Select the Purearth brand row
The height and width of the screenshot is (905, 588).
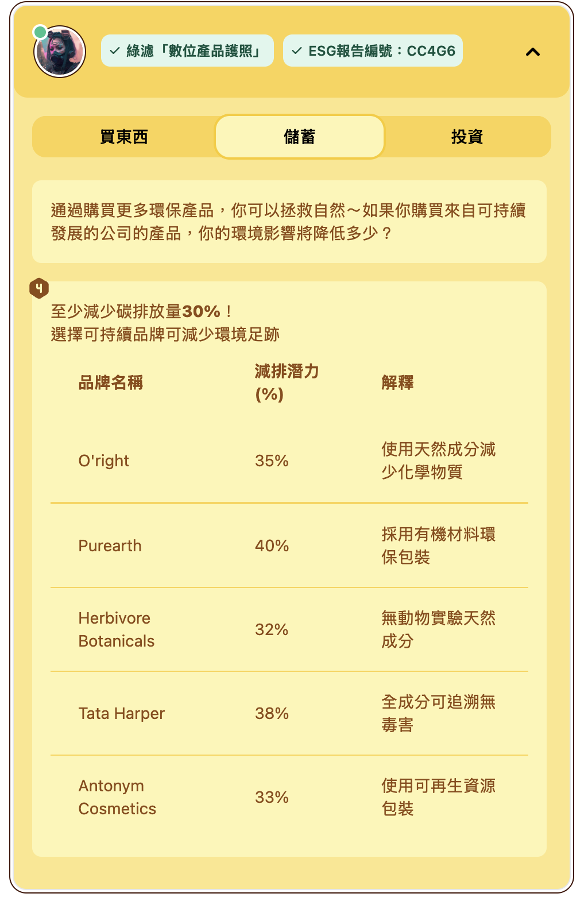pos(289,546)
